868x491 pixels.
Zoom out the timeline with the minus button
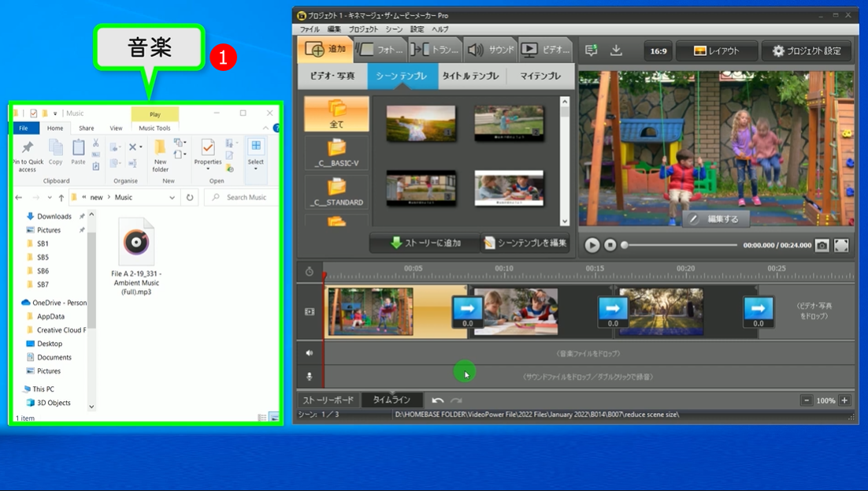pos(807,400)
